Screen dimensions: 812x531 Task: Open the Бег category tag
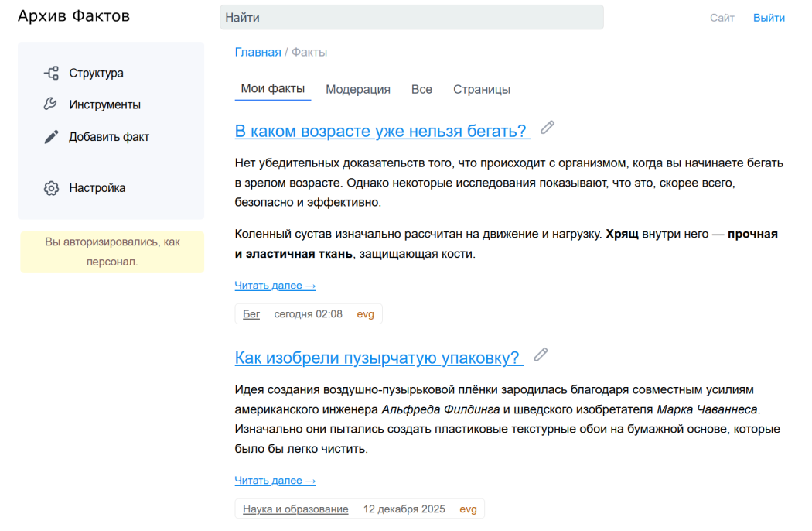[251, 313]
